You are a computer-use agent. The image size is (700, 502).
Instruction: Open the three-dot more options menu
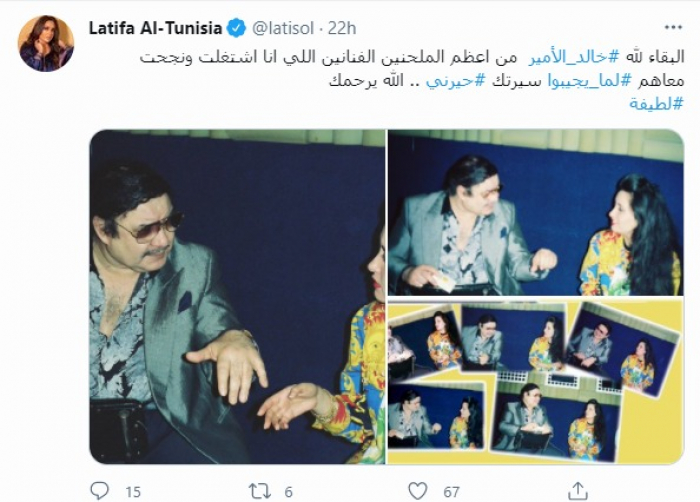[x=673, y=28]
